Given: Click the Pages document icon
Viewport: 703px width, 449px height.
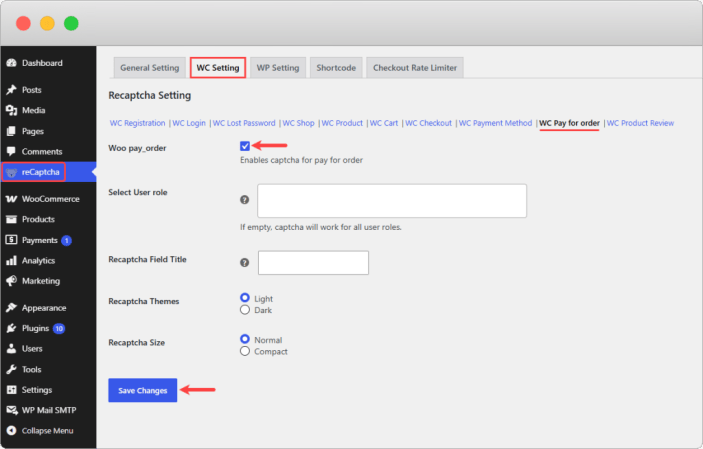Looking at the screenshot, I should [x=11, y=131].
